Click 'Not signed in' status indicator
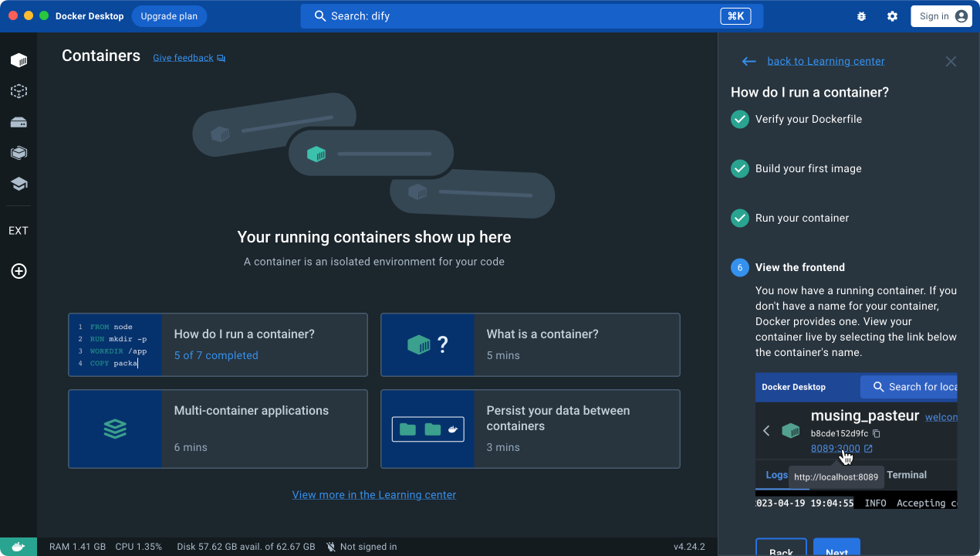The width and height of the screenshot is (980, 556). pyautogui.click(x=361, y=547)
